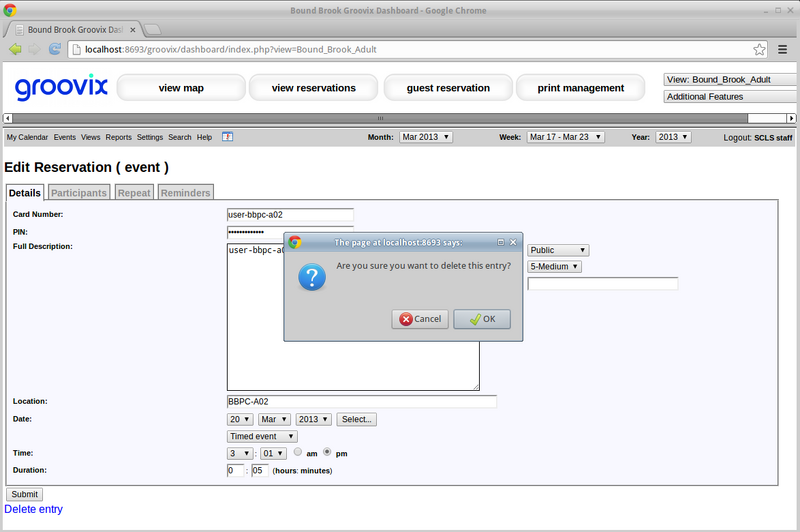
Task: Click the Card Number input field
Action: pos(290,215)
